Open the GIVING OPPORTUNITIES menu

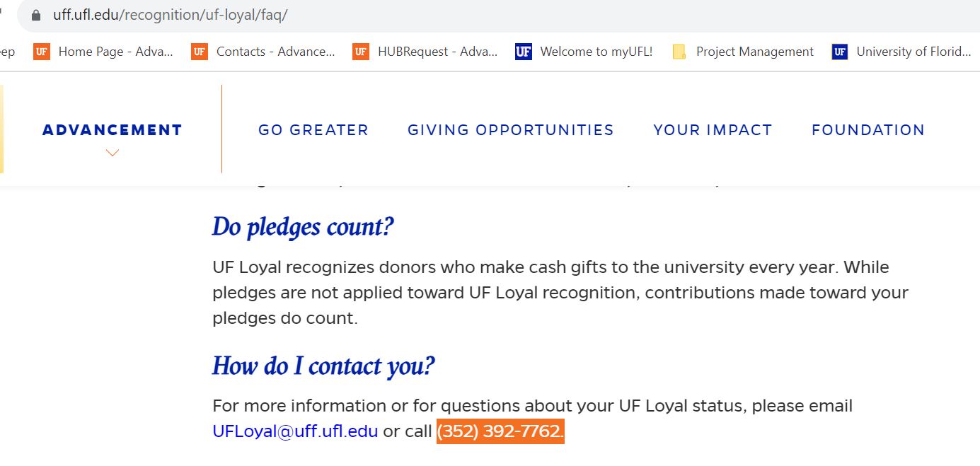pos(511,130)
